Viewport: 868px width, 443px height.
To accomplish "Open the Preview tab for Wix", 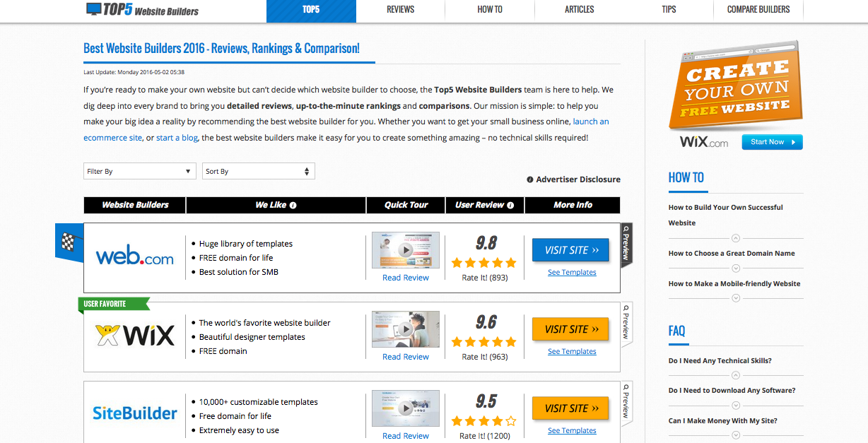I will [626, 323].
